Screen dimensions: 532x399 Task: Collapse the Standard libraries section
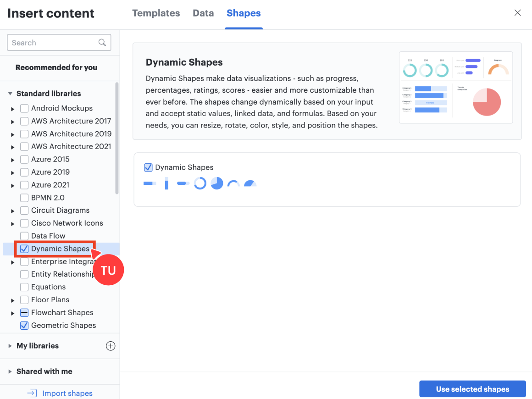pos(10,94)
